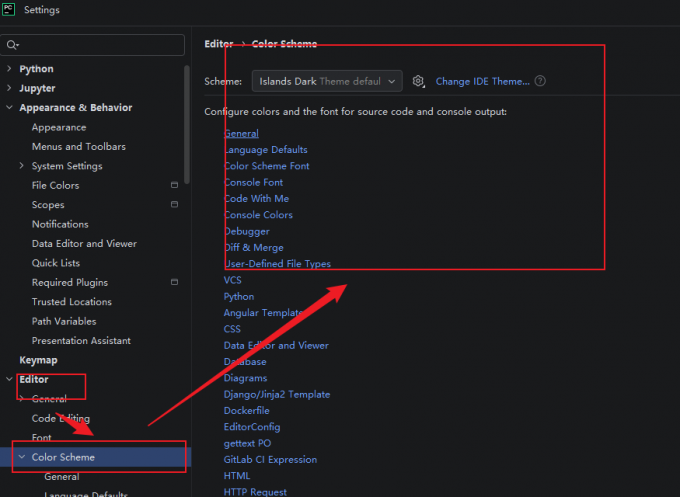Open HTTP Request link
Viewport: 680px width, 497px height.
255,492
